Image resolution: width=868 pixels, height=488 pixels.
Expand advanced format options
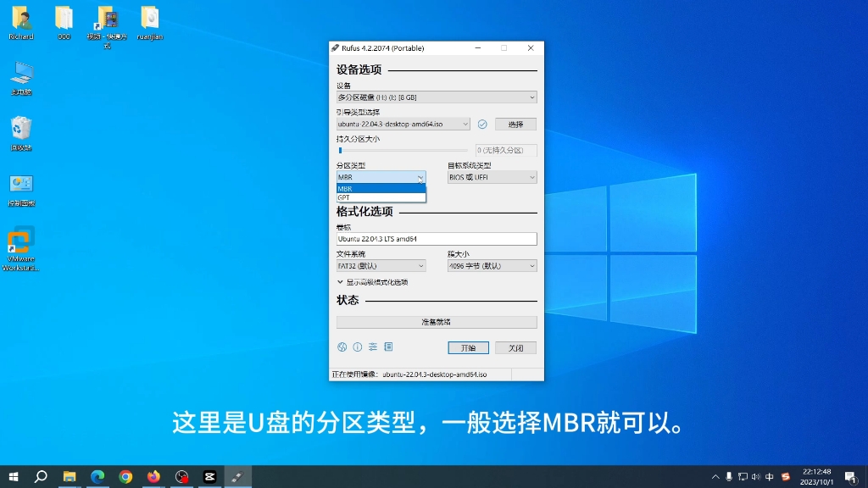[372, 282]
